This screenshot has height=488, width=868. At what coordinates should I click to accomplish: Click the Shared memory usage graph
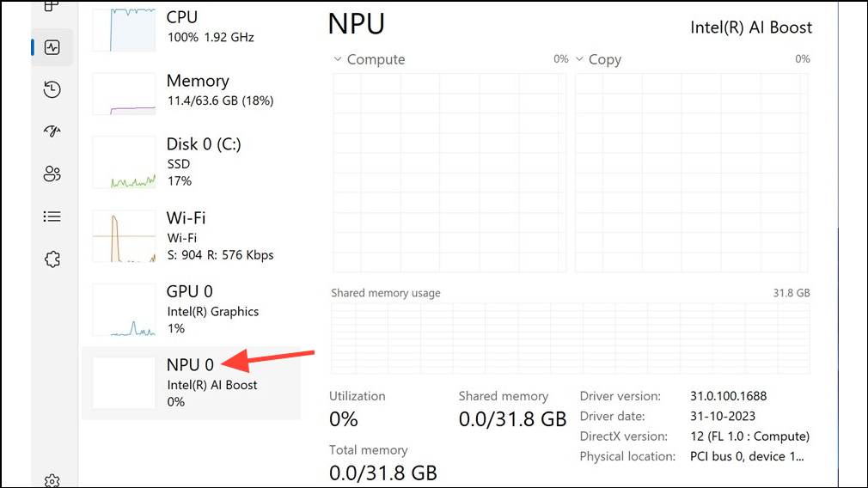pos(570,339)
